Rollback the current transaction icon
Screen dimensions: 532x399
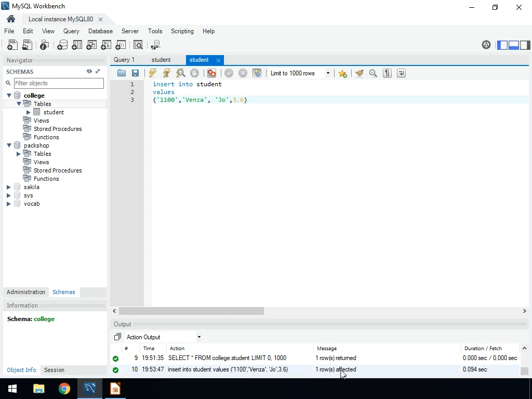pyautogui.click(x=243, y=73)
